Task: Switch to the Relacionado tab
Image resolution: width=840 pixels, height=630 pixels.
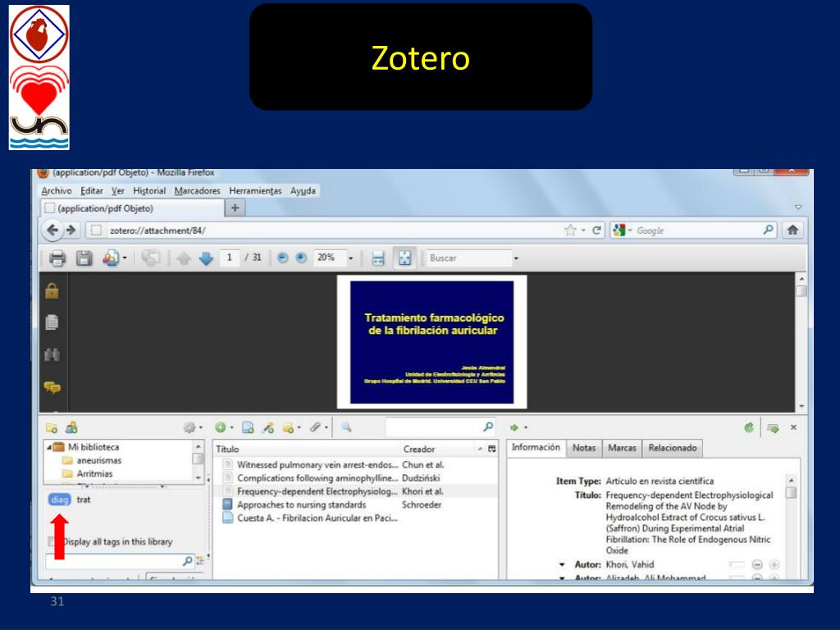Action: [x=673, y=448]
